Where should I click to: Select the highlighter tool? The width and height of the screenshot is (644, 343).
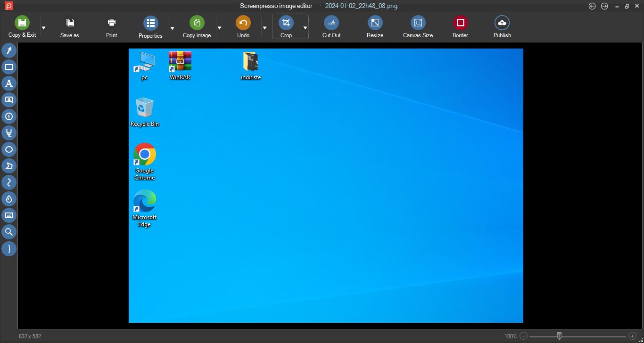tap(9, 133)
